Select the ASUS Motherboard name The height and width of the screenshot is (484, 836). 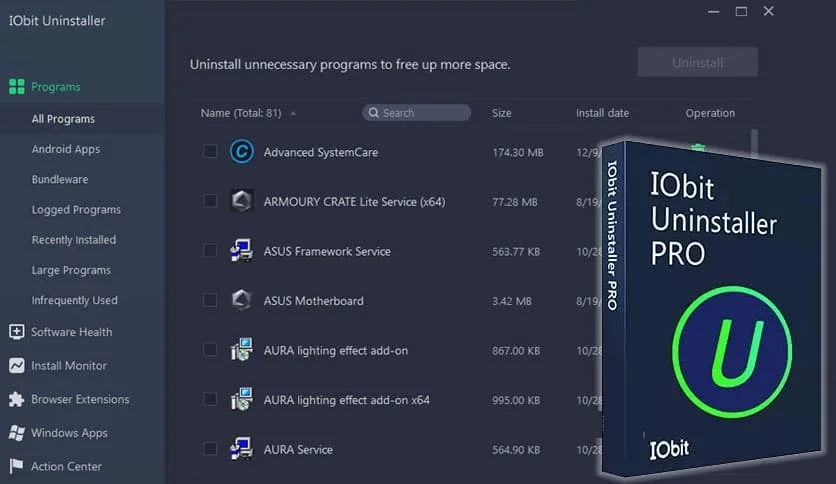coord(314,301)
